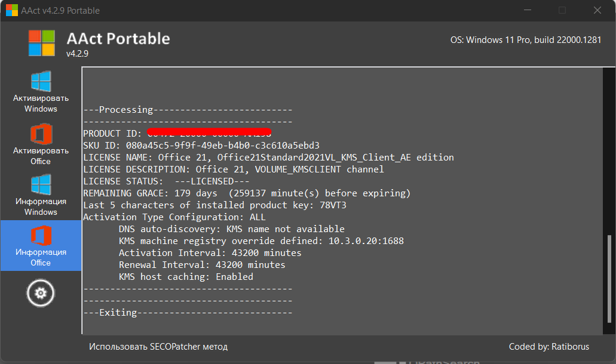Click the OS: Windows 11 Pro build text
The image size is (616, 364).
(526, 40)
